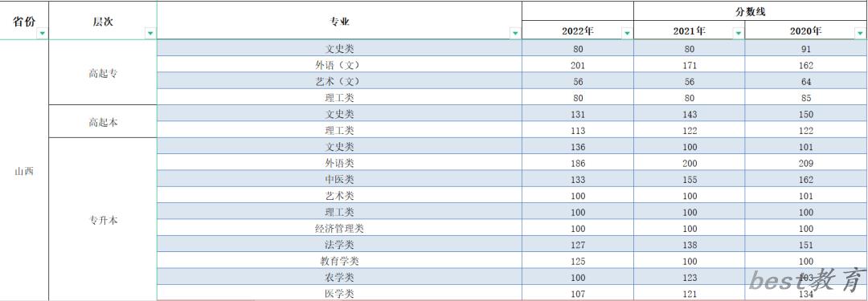Click the 外语（文） major cell
Viewport: 868px width, 301px height.
339,65
